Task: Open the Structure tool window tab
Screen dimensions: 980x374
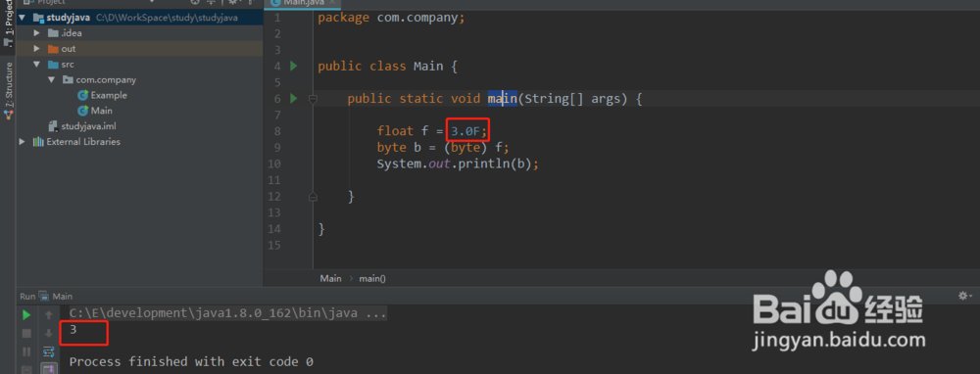Action: pos(8,90)
